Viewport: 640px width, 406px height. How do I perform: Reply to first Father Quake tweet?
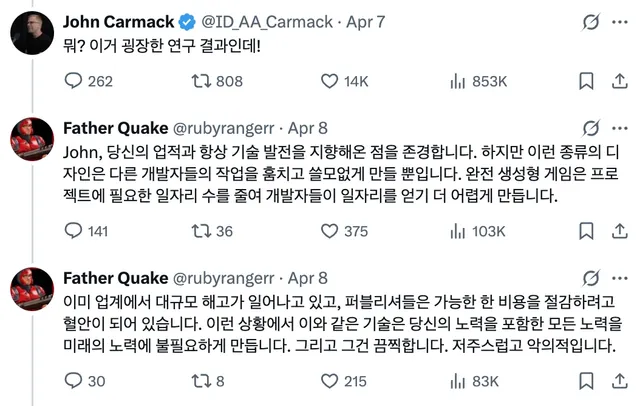pos(72,231)
